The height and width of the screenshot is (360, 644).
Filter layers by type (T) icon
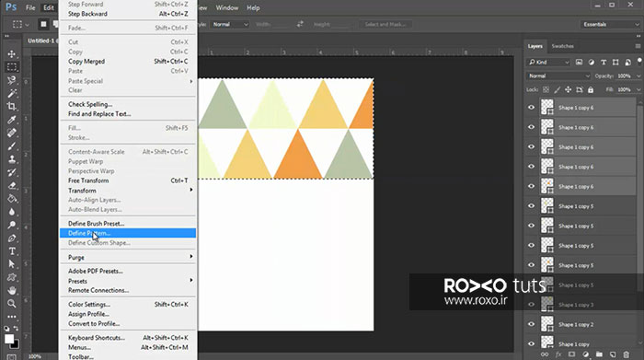pyautogui.click(x=604, y=63)
